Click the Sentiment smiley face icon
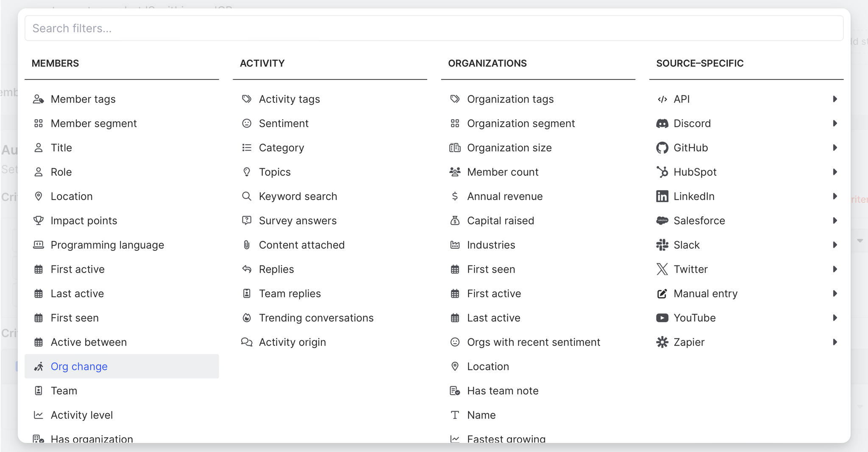868x452 pixels. 247,123
